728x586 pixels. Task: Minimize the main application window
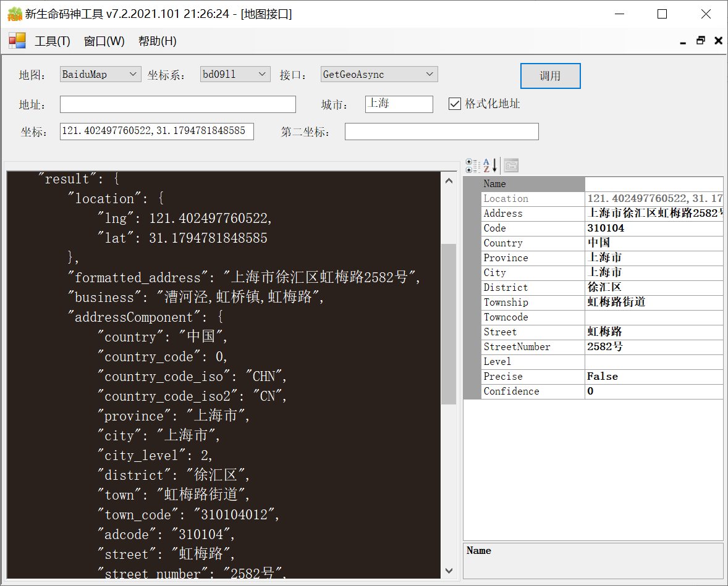619,14
